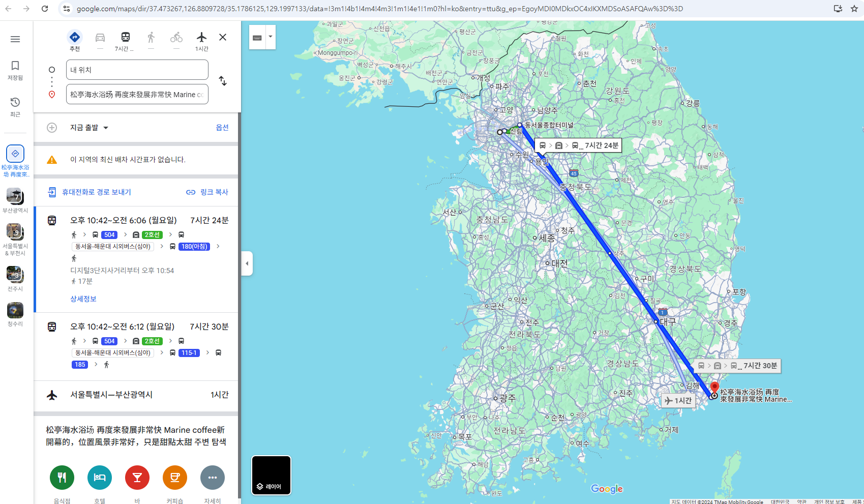
Task: Open the 부산광역시 recent thumbnail
Action: [15, 200]
